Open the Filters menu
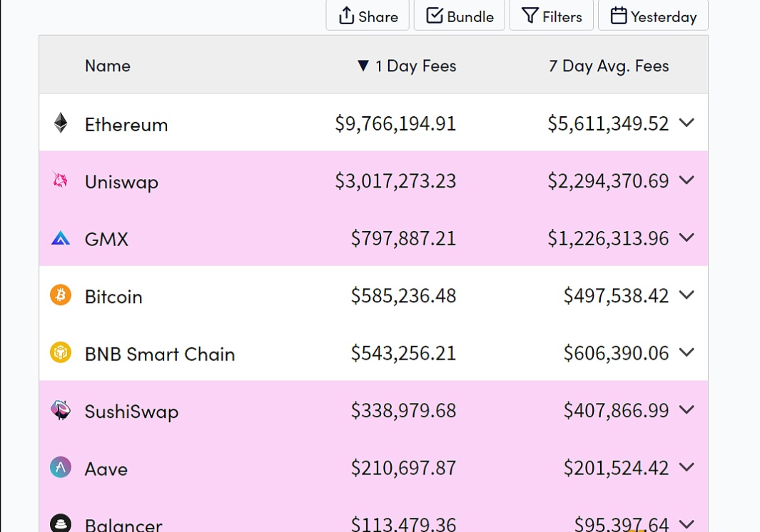This screenshot has height=532, width=760. pyautogui.click(x=552, y=16)
